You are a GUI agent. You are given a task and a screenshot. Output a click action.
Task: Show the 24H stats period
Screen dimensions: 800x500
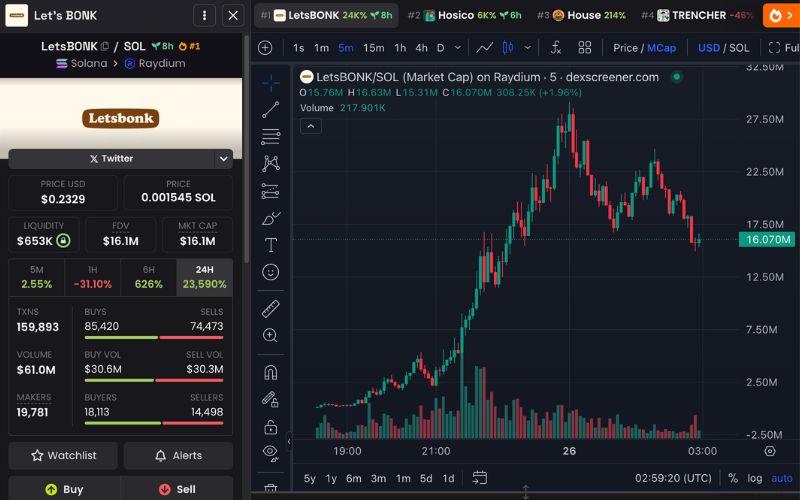click(x=205, y=278)
